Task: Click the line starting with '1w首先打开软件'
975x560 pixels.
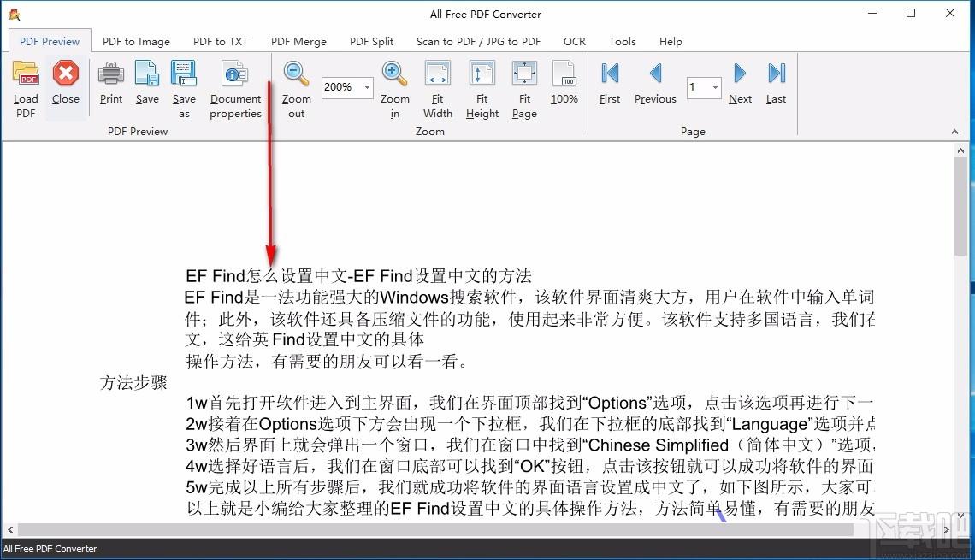Action: point(529,403)
